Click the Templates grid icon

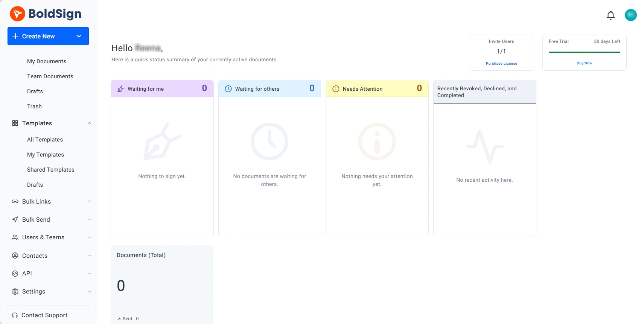click(x=15, y=123)
